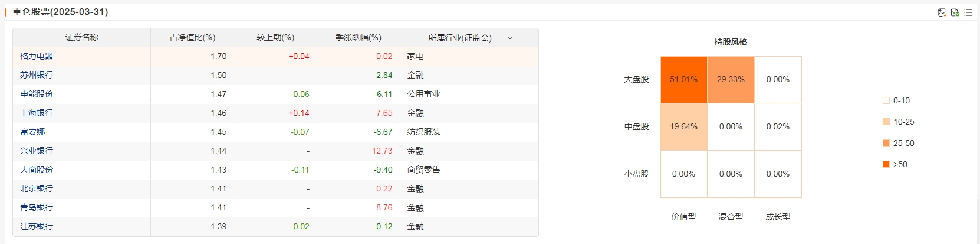Open the 北京银行 stock link
The image size is (980, 244).
[37, 188]
